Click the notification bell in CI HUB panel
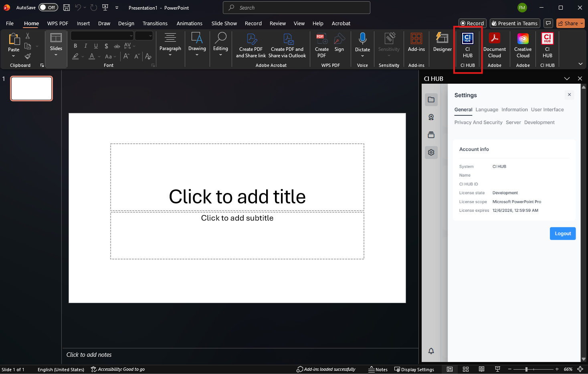This screenshot has width=588, height=374. [431, 351]
